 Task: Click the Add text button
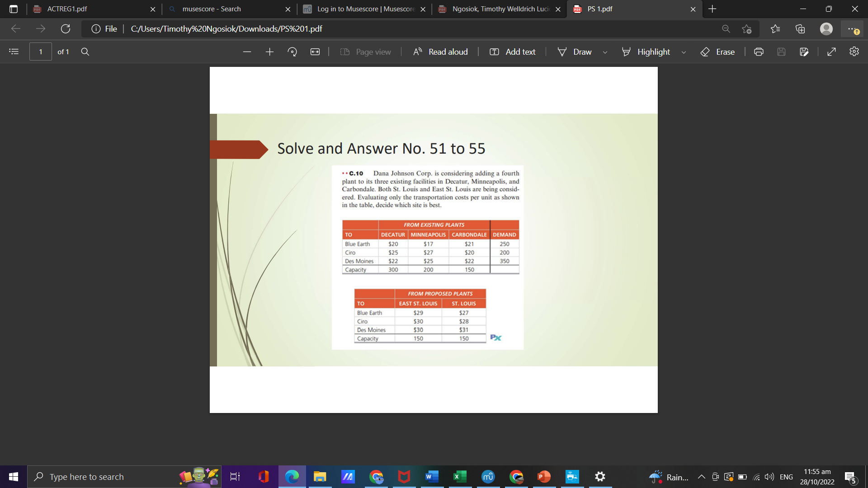click(x=512, y=52)
